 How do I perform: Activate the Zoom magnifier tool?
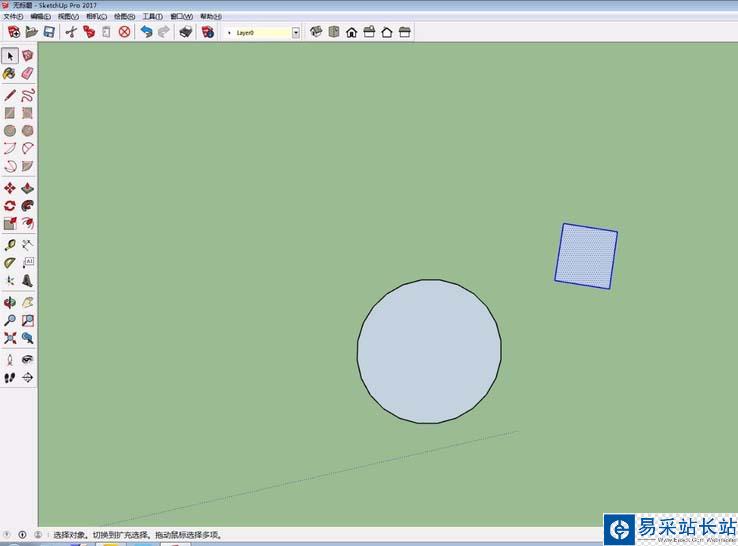click(x=10, y=321)
